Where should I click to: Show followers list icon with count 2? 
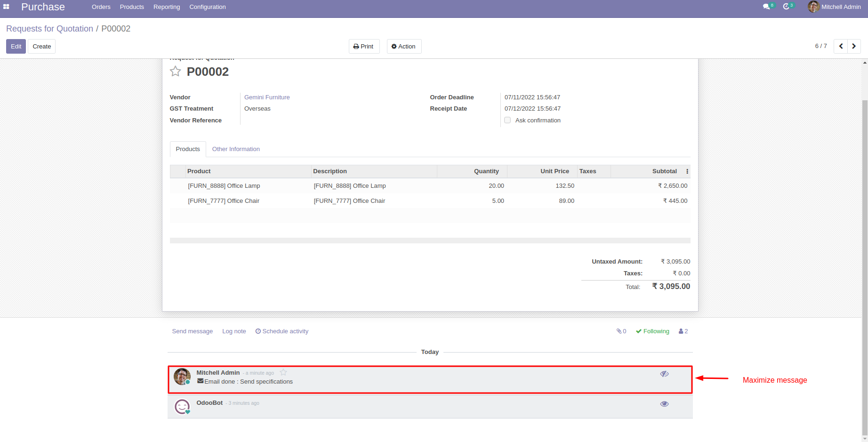[683, 331]
